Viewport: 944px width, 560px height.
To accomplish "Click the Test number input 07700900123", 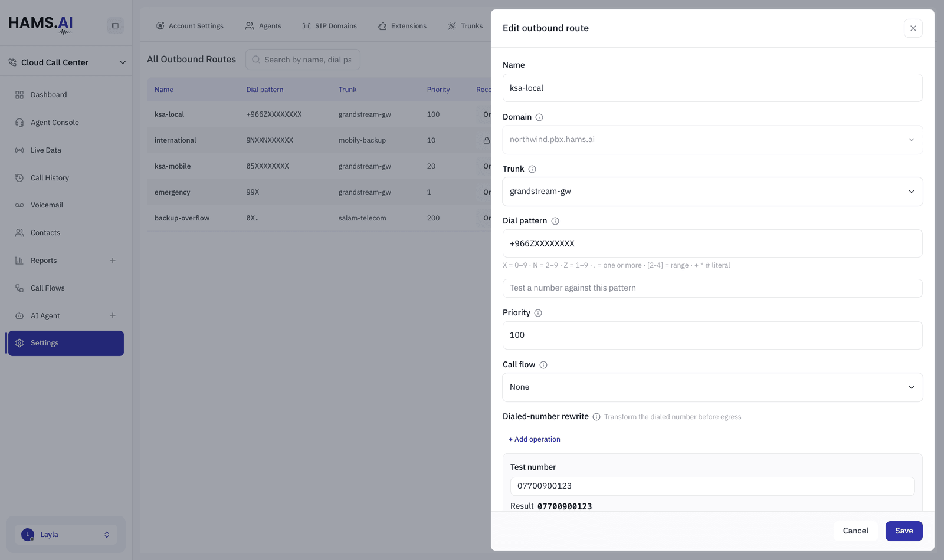I will (x=713, y=486).
